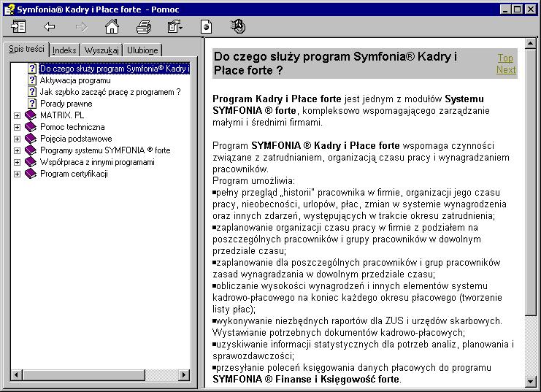Click the globe web toolbar icon
This screenshot has height=392, width=541.
pyautogui.click(x=238, y=26)
